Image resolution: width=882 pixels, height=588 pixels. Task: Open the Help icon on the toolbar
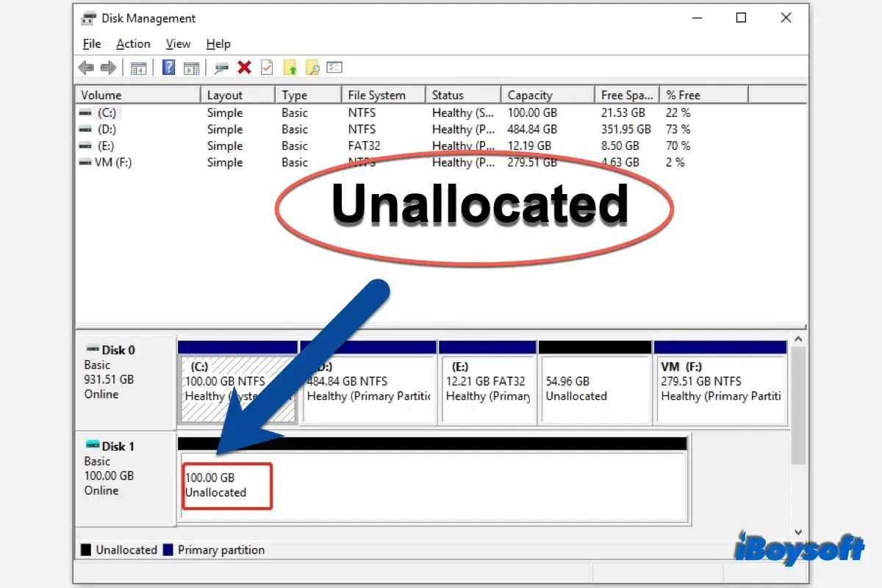click(x=169, y=67)
